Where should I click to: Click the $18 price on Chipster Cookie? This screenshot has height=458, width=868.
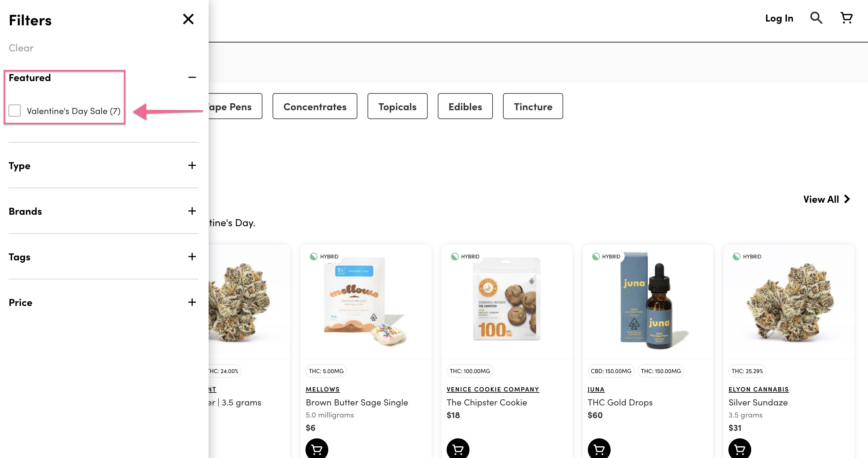point(453,415)
